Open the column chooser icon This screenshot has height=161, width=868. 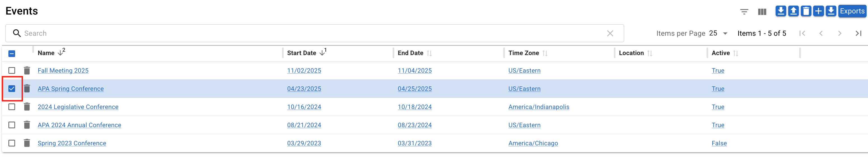pyautogui.click(x=762, y=12)
